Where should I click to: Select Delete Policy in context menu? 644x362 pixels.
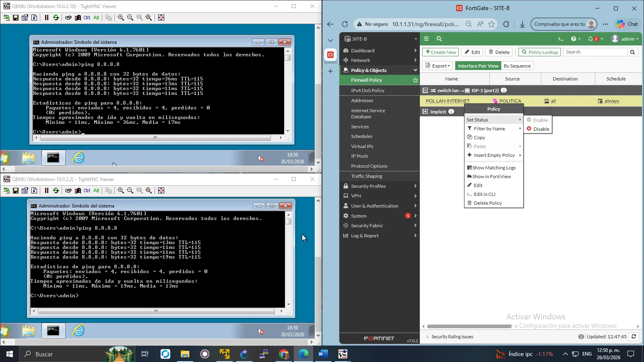pyautogui.click(x=493, y=203)
